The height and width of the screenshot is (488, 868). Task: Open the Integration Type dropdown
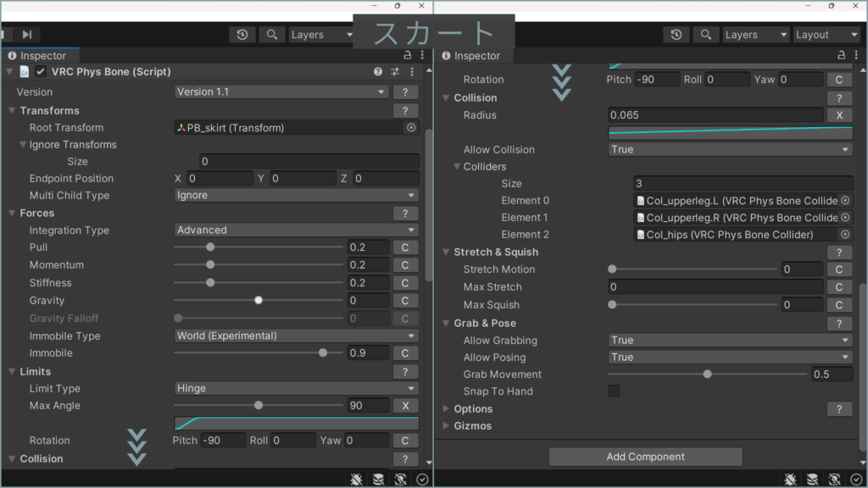[x=296, y=230]
